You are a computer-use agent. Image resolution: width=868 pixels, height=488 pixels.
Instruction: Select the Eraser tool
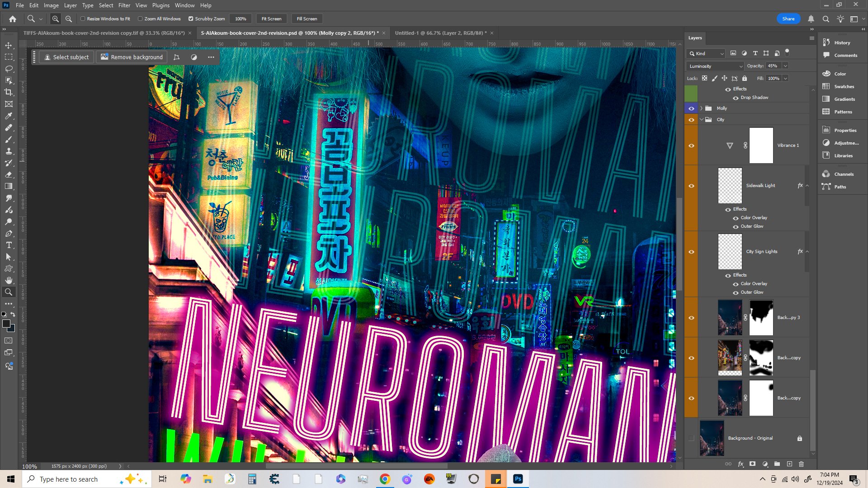pos(9,174)
